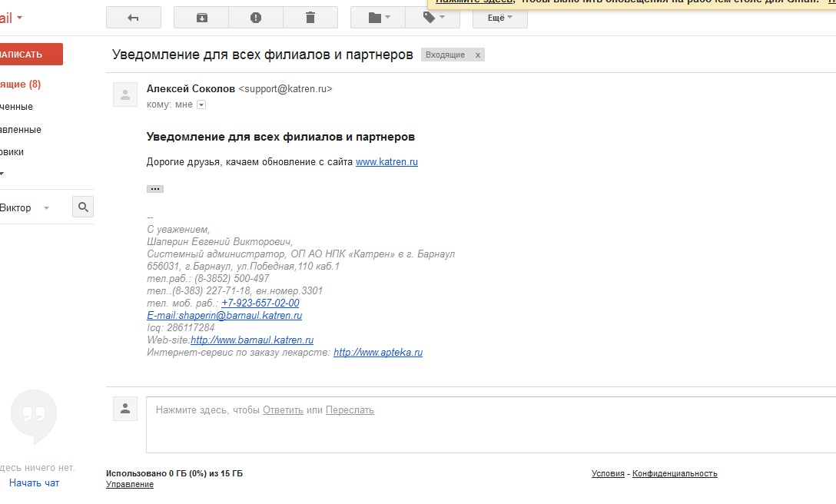The width and height of the screenshot is (836, 504).
Task: Open the Виктор chat status dropdown
Action: pos(46,208)
